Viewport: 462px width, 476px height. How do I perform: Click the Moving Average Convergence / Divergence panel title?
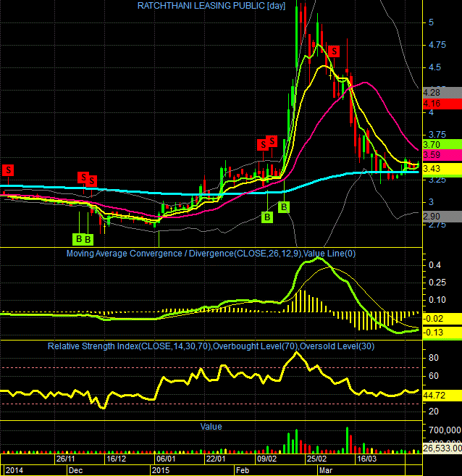[211, 254]
